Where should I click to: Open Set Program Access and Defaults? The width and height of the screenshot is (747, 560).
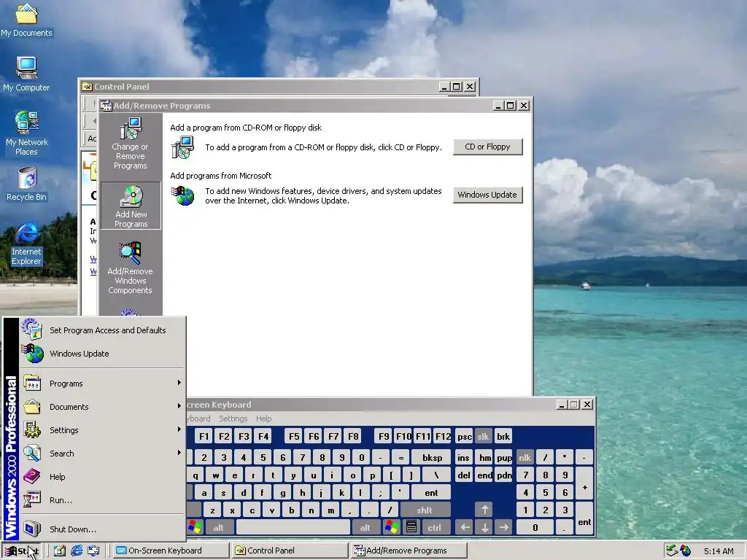(102, 330)
